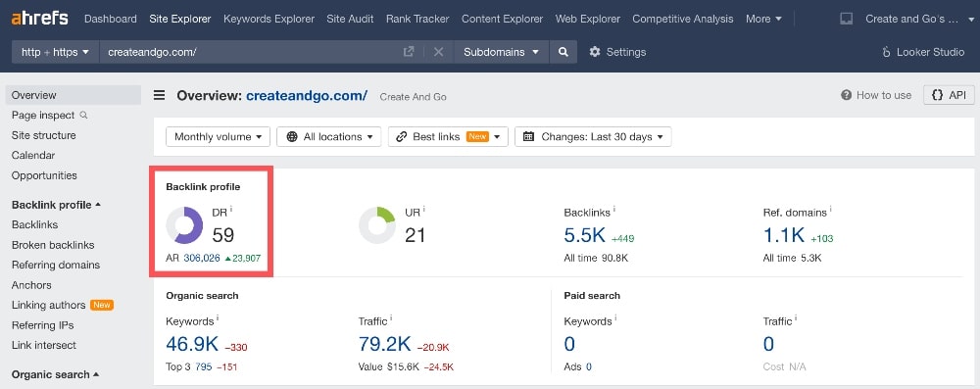The width and height of the screenshot is (980, 389).
Task: Collapse the Backlink profile sidebar section
Action: tap(56, 205)
